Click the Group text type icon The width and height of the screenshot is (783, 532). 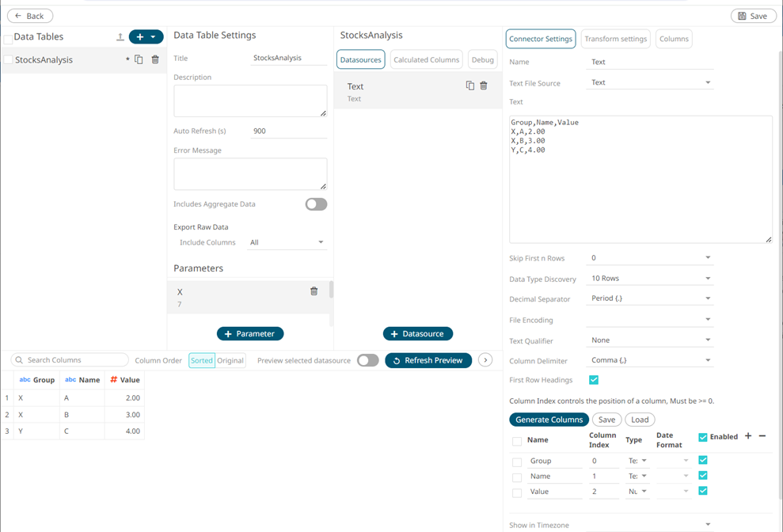point(25,380)
